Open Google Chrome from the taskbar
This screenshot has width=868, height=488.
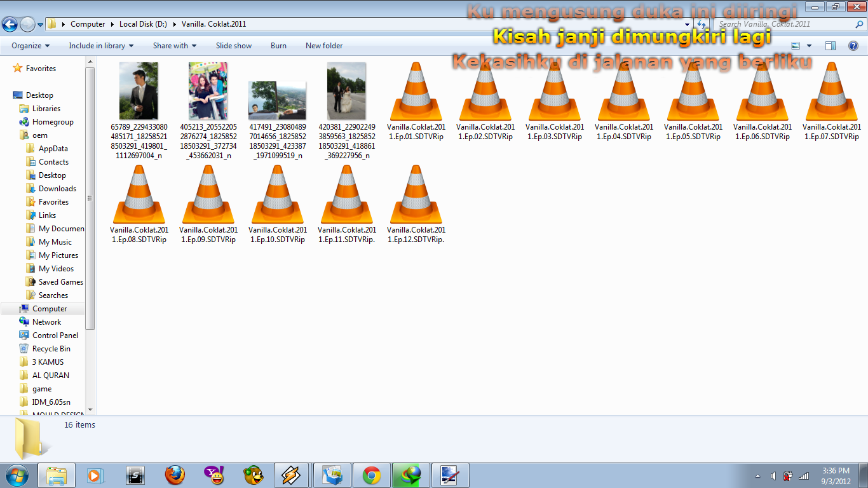(372, 475)
